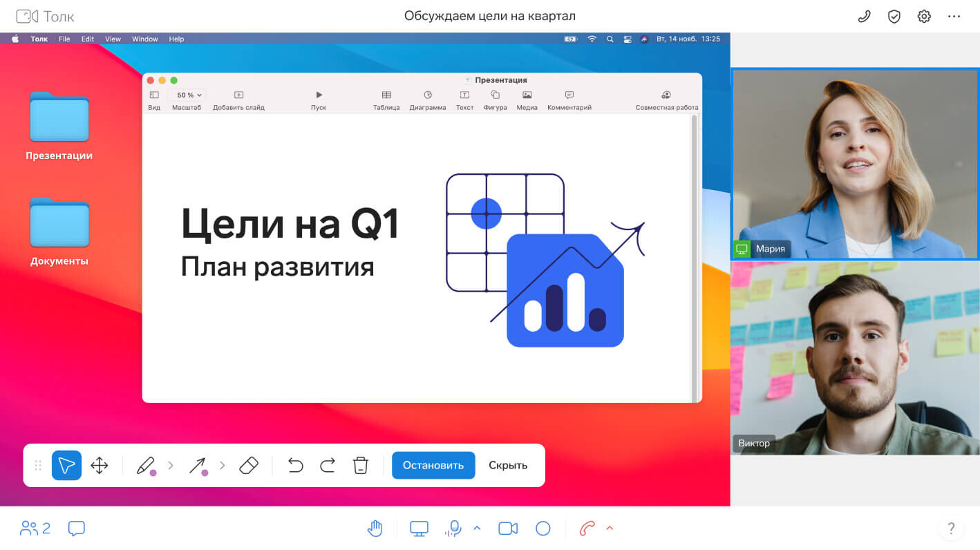Click the slide title Цели на Q1
The width and height of the screenshot is (980, 550).
(x=290, y=224)
